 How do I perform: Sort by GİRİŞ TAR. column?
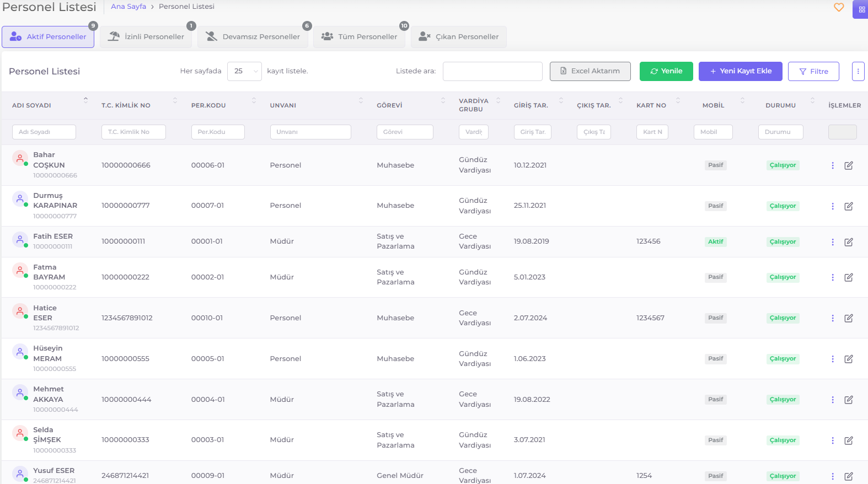point(561,100)
